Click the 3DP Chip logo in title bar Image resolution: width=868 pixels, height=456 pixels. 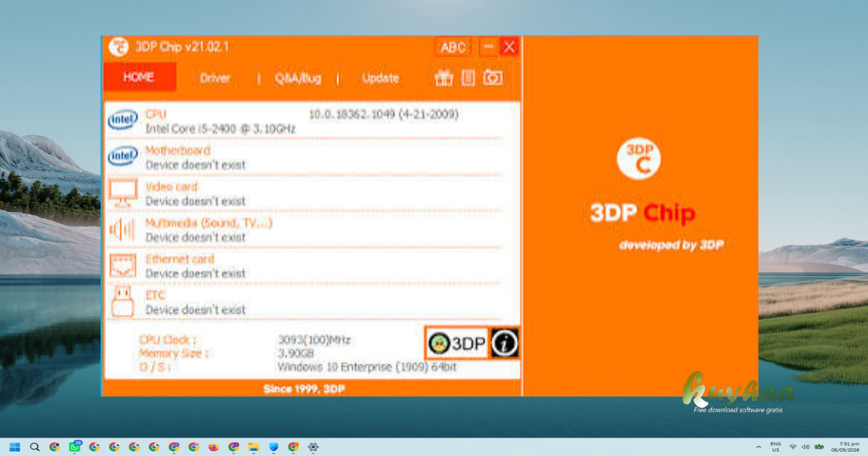point(119,47)
